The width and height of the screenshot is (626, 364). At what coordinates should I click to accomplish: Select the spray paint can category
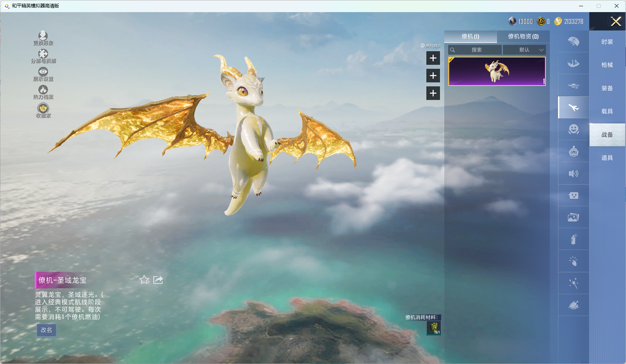(x=573, y=239)
